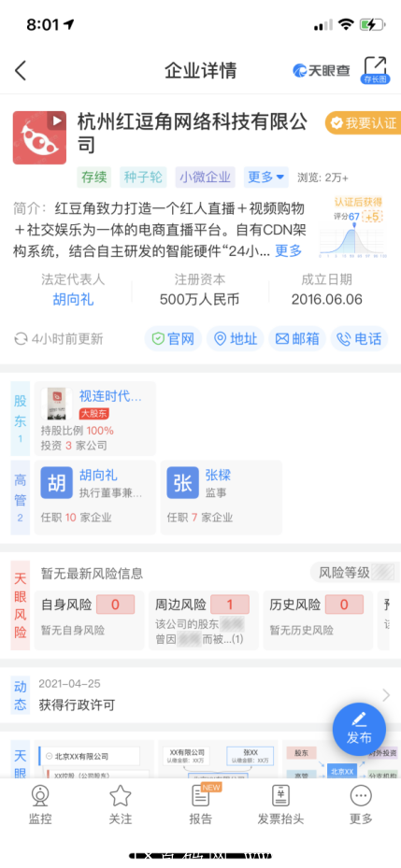Tap the floating 发布 publish button
Screen dimensions: 401x868
pyautogui.click(x=359, y=729)
